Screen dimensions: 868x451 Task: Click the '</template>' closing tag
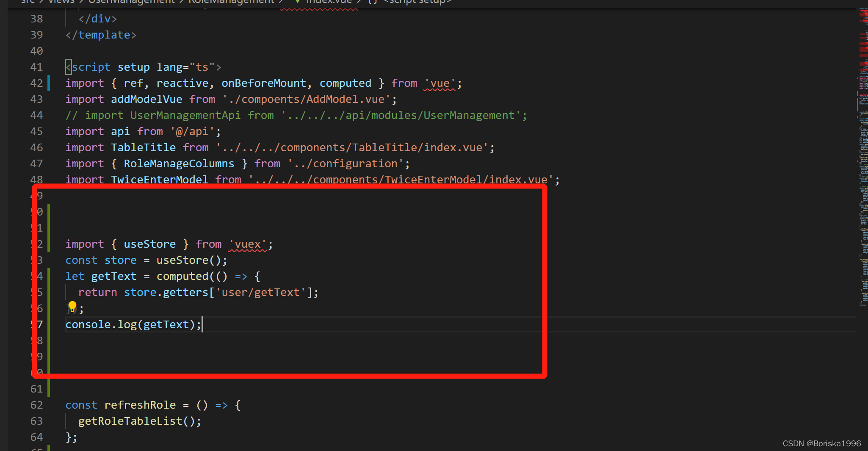[x=101, y=35]
